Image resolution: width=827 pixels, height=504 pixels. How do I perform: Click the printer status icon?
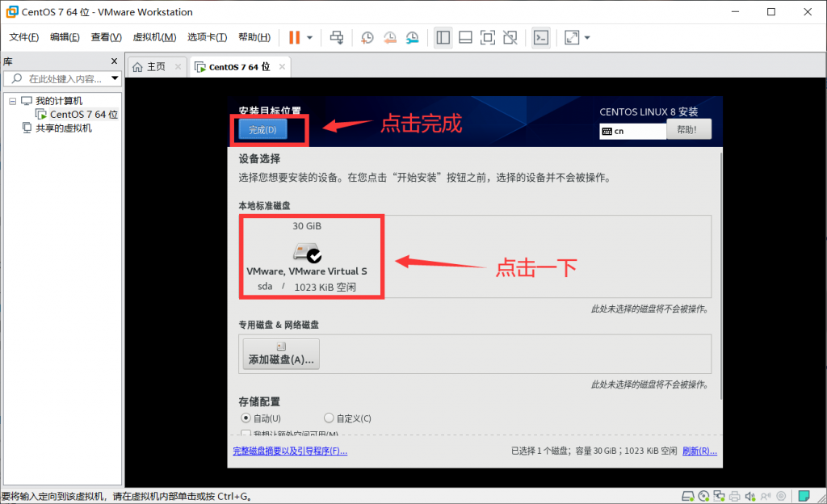pyautogui.click(x=735, y=496)
